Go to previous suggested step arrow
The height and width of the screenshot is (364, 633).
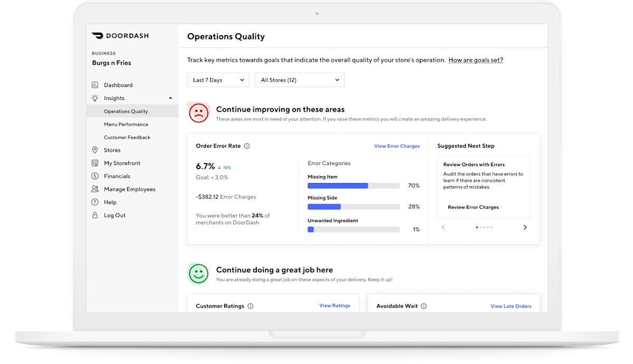tap(443, 227)
